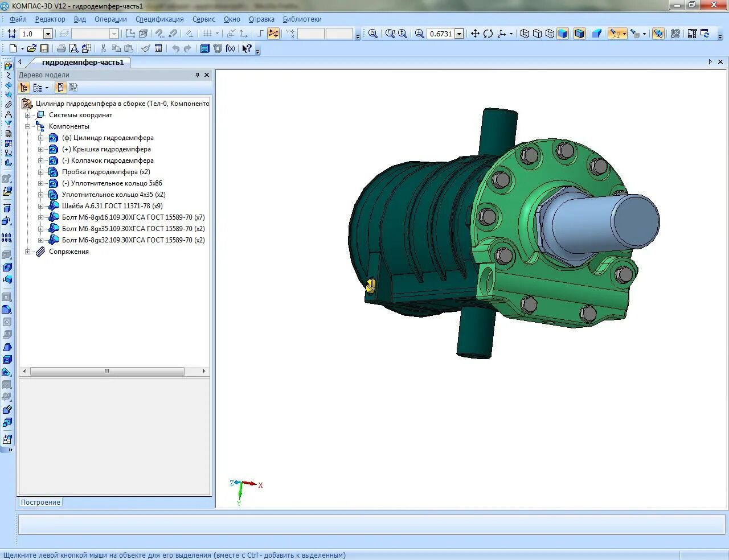Close the Дерево модели panel
Image resolution: width=729 pixels, height=560 pixels.
click(207, 75)
